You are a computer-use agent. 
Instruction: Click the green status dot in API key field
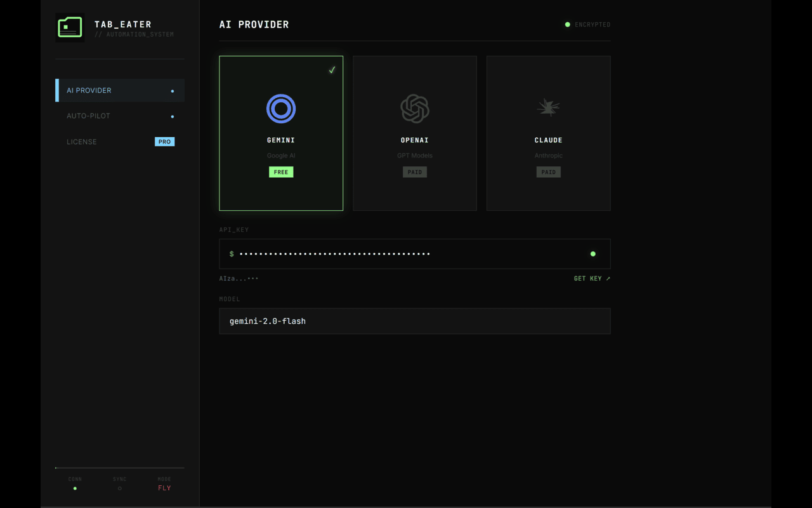click(593, 254)
